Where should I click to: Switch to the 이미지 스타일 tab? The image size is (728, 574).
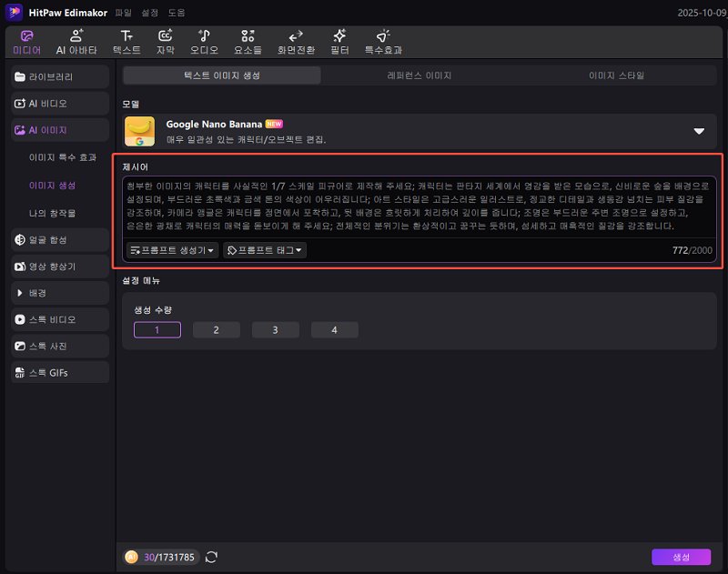(616, 76)
